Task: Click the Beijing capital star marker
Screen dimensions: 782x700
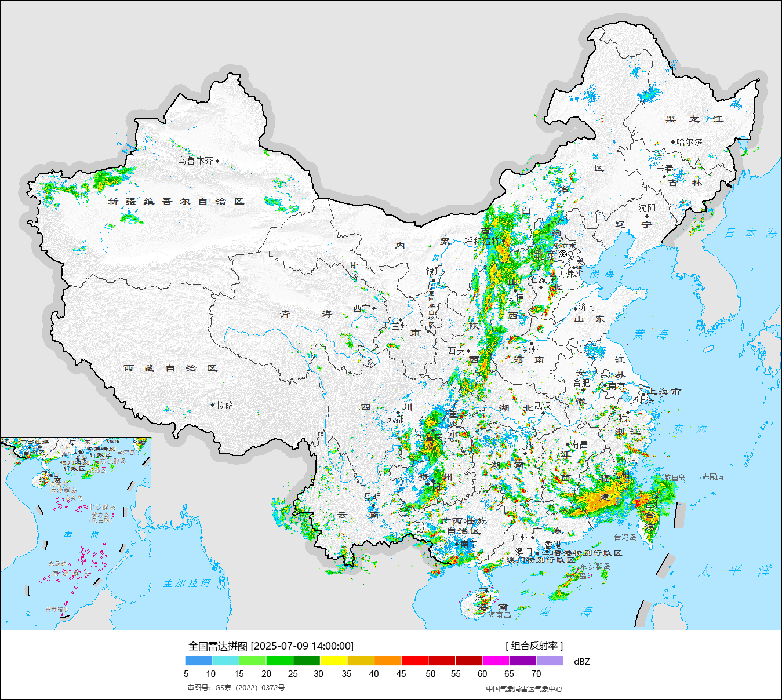Action: tap(563, 254)
